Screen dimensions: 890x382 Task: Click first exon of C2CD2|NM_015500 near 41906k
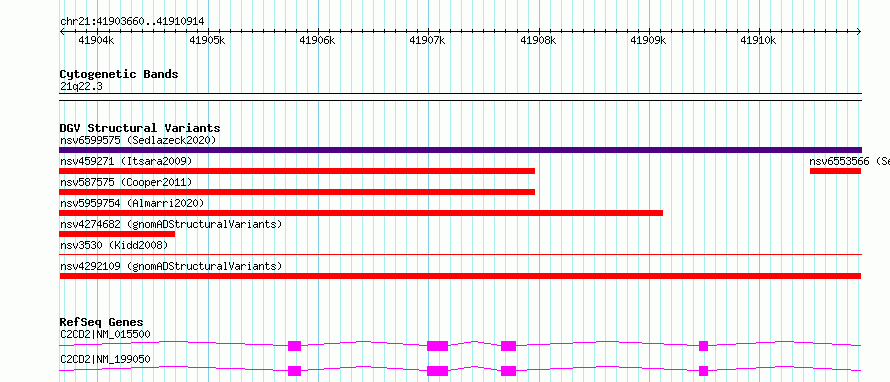pyautogui.click(x=295, y=346)
